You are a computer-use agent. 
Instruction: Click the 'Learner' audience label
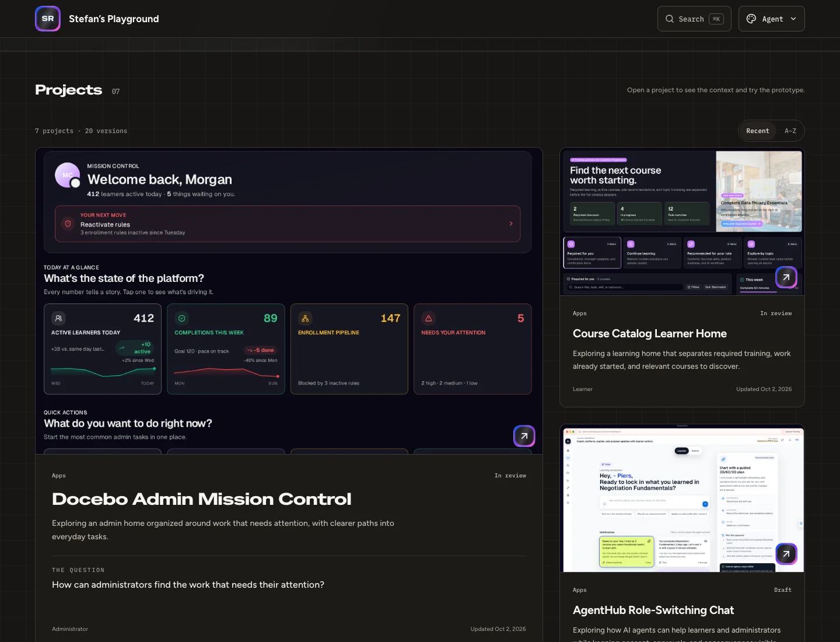click(x=583, y=389)
